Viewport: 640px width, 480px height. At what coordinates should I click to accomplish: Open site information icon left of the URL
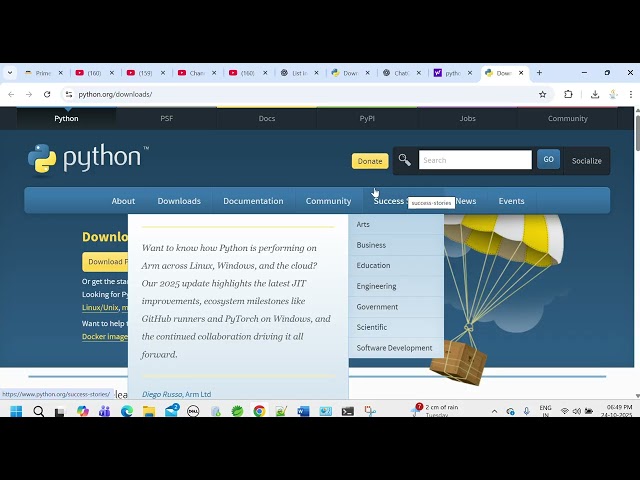point(69,94)
